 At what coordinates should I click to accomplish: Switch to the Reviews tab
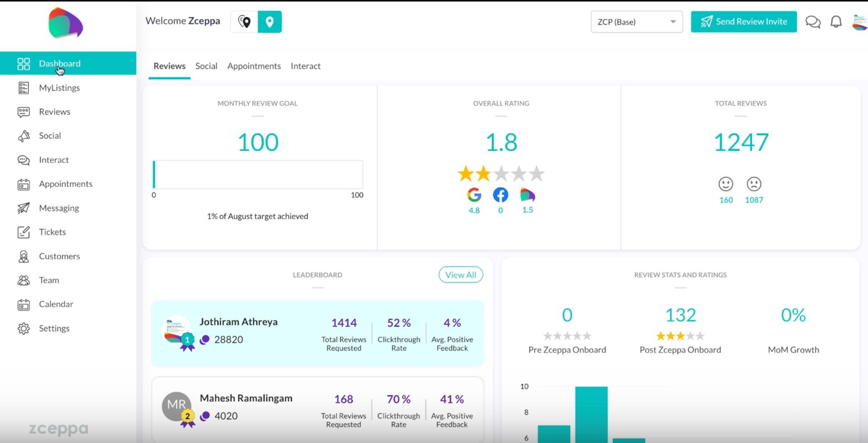(x=169, y=66)
